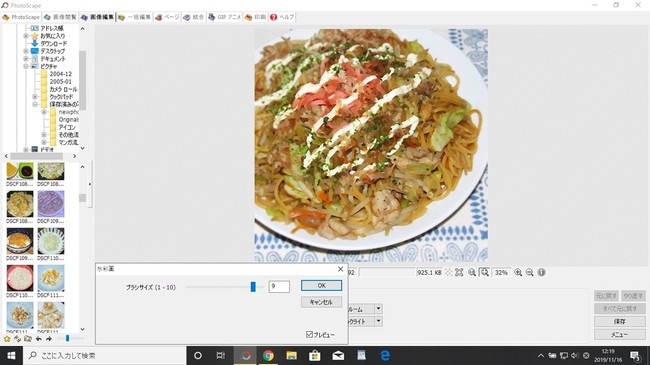The image size is (650, 365).
Task: Toggle the プレビュー checkbox
Action: pyautogui.click(x=309, y=334)
